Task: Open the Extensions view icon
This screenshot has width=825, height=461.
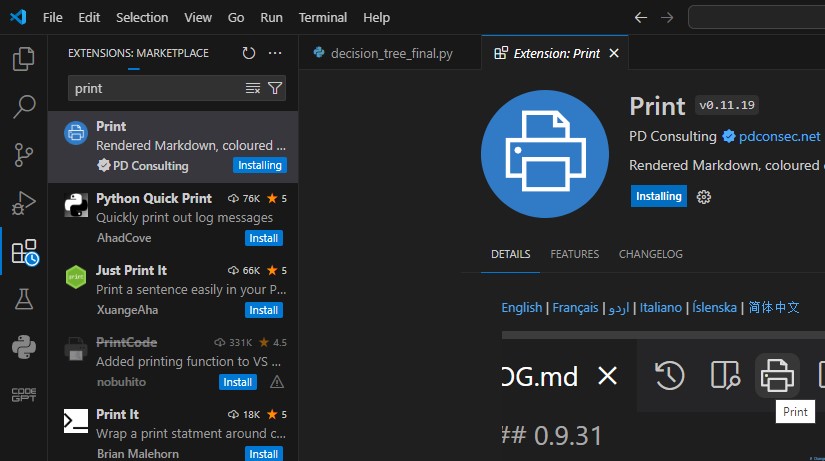Action: coord(25,252)
